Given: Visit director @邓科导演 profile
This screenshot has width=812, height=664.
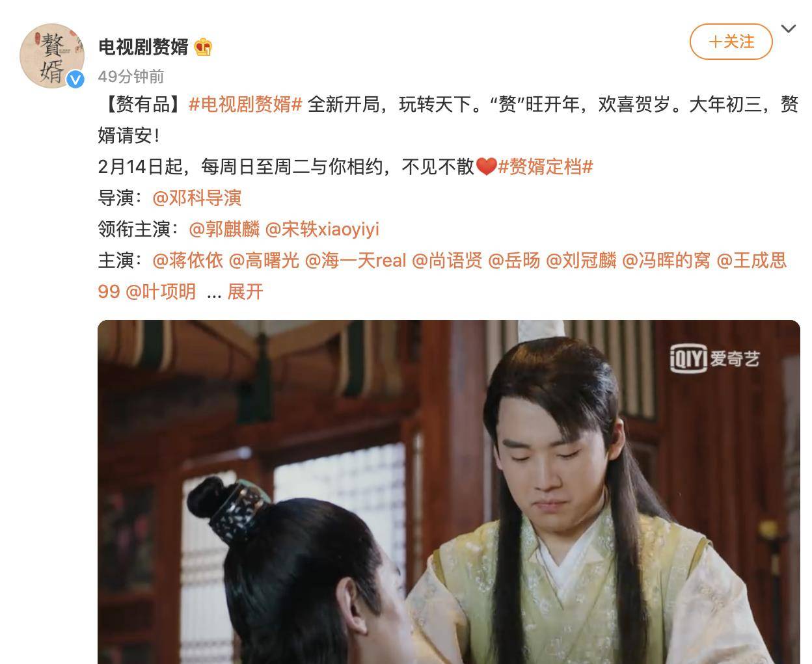Looking at the screenshot, I should 197,198.
